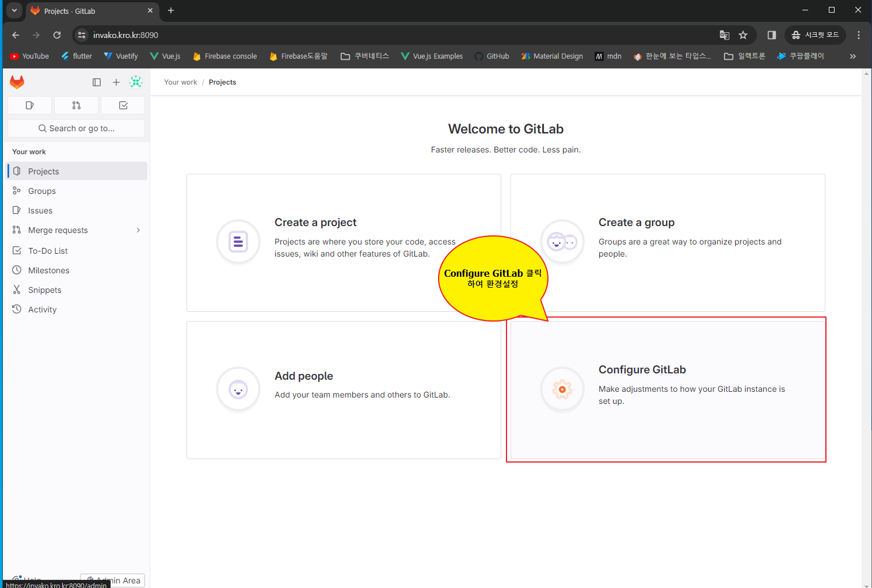The height and width of the screenshot is (588, 872).
Task: Open the GitHub bookmark
Action: coord(492,56)
